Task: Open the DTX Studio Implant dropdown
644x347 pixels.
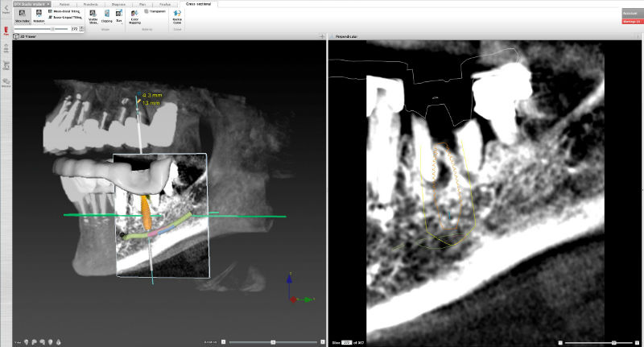Action: coord(34,4)
